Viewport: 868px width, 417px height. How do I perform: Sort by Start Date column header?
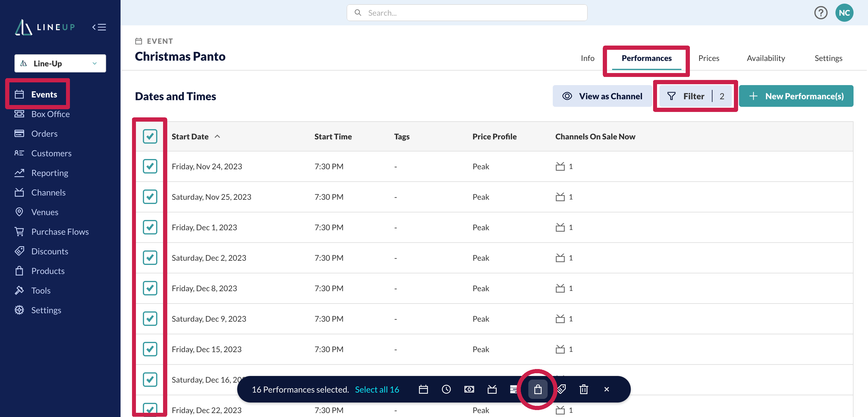coord(195,136)
